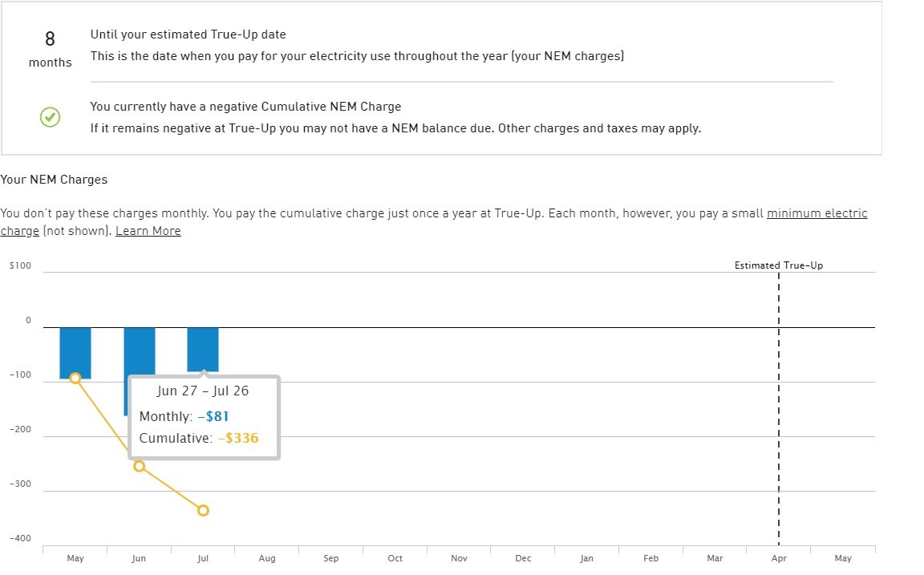This screenshot has width=924, height=575.
Task: Click the Apr label on the axis
Action: [779, 558]
